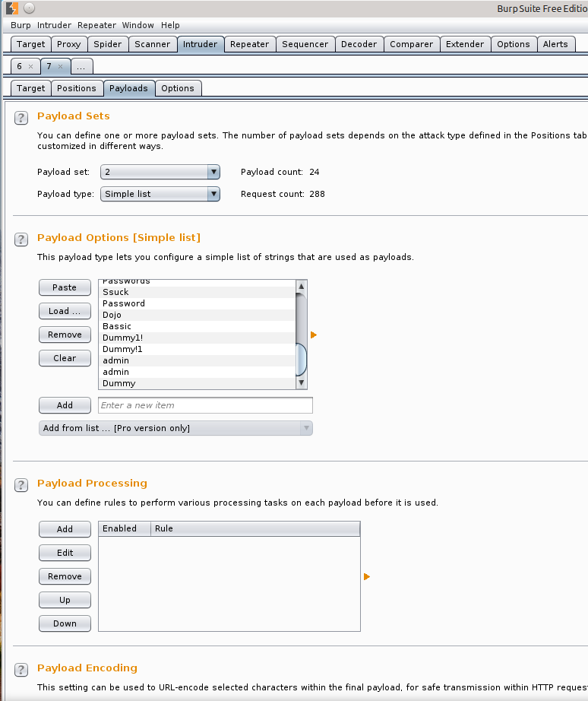
Task: Open Intruder sub-tab Target
Action: tap(31, 88)
